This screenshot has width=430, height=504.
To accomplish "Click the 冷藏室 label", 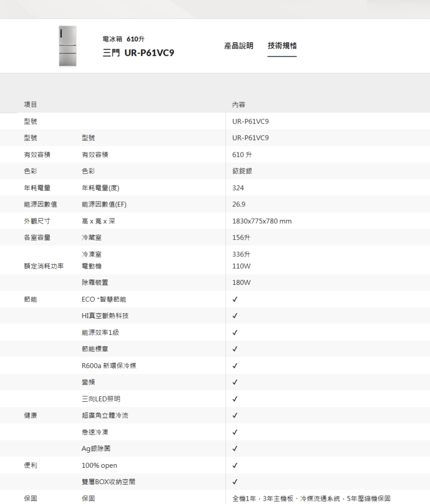I will click(92, 237).
